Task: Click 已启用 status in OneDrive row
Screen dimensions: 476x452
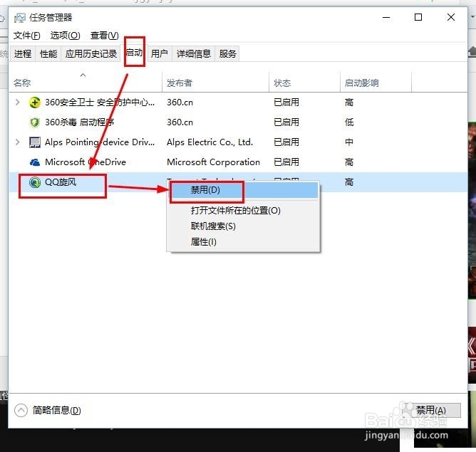Action: pos(286,162)
